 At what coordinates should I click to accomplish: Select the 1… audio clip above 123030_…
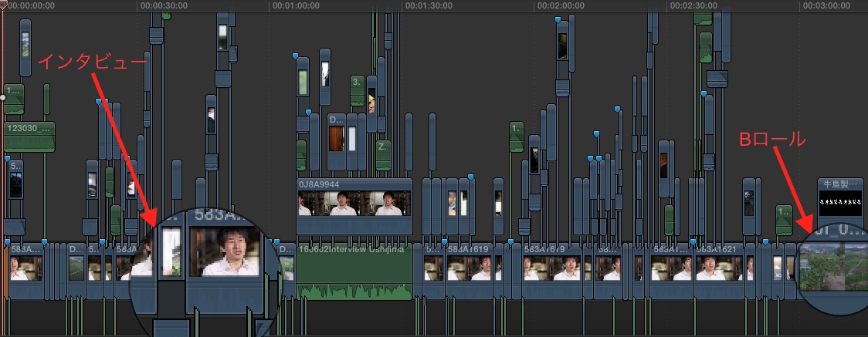[x=14, y=99]
